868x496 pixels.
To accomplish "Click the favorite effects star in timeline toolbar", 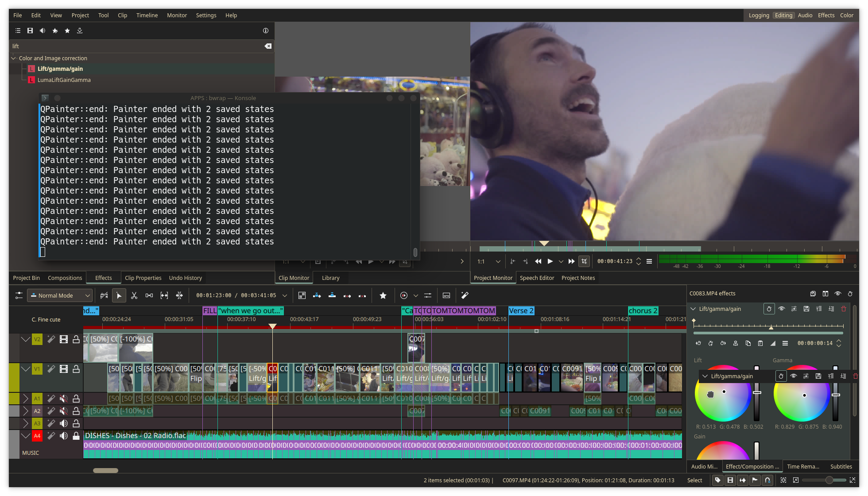I will coord(383,295).
